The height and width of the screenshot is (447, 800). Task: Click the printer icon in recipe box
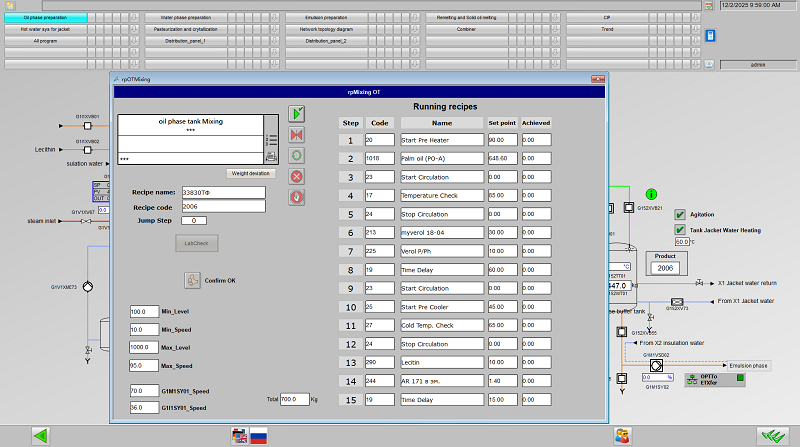[x=271, y=157]
